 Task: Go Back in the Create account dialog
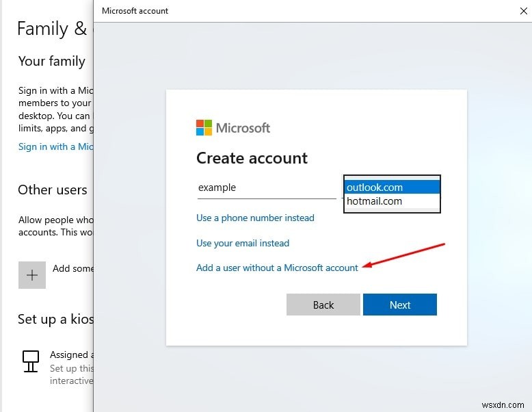(x=323, y=305)
